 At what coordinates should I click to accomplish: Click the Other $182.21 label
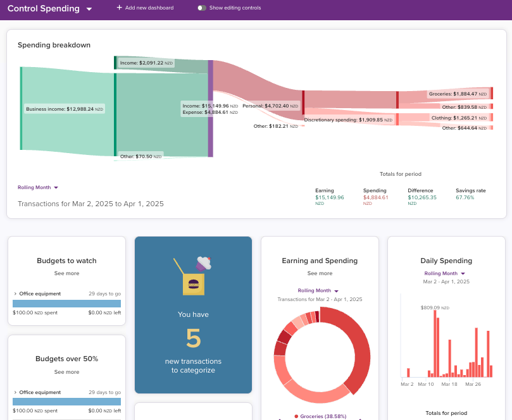point(275,126)
